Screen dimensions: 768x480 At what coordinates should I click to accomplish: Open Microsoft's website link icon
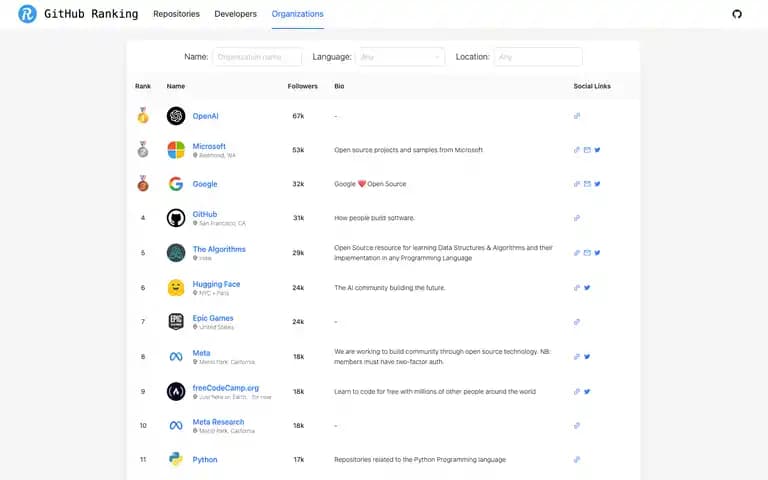coord(577,150)
